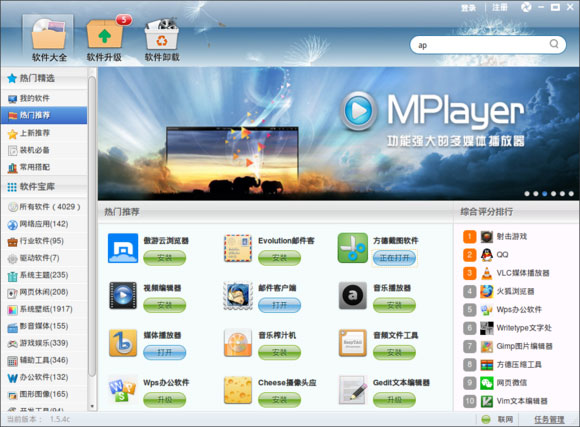Install Evolution邮件客 with 安装 button
The width and height of the screenshot is (580, 427).
pos(280,258)
